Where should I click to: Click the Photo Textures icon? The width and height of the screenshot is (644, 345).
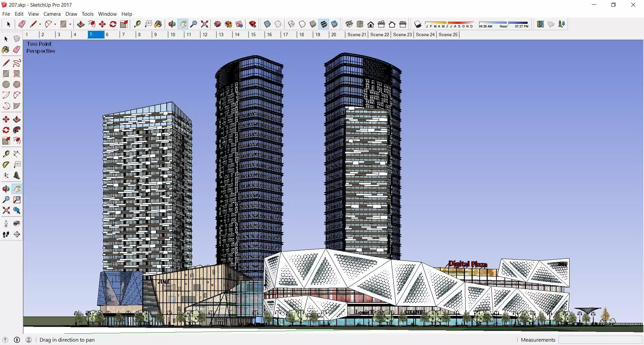coord(562,24)
